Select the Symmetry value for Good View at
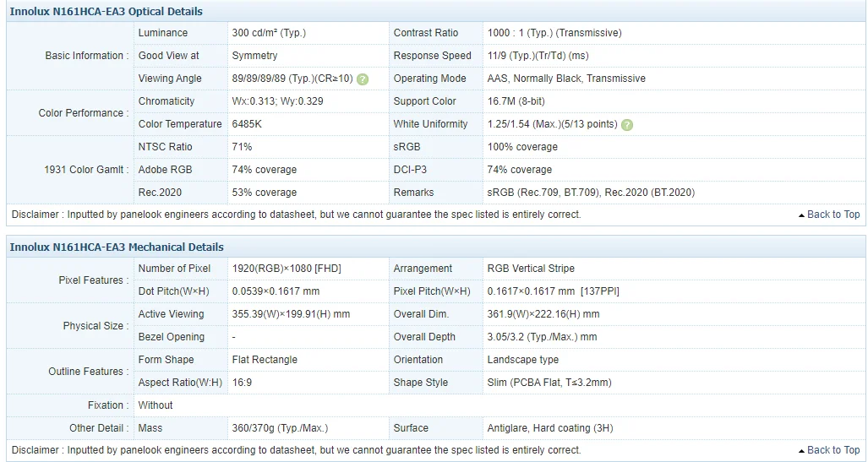 254,56
